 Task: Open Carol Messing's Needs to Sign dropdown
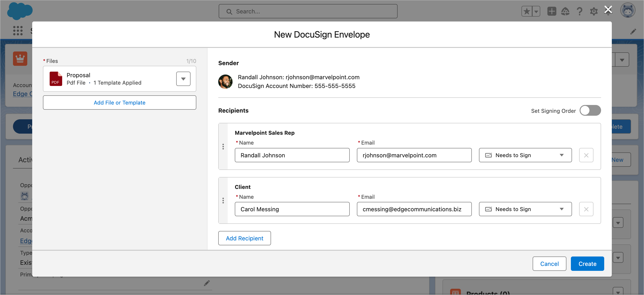[x=525, y=209]
